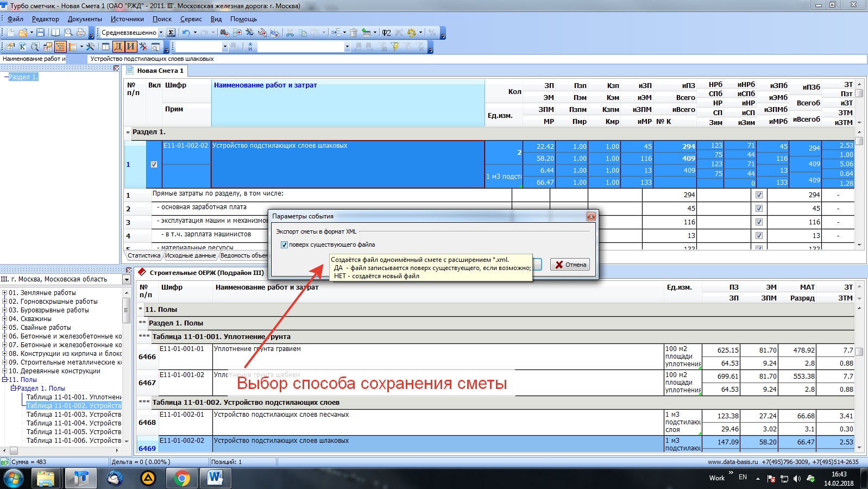Open the Документы menu
868x489 pixels.
point(85,19)
